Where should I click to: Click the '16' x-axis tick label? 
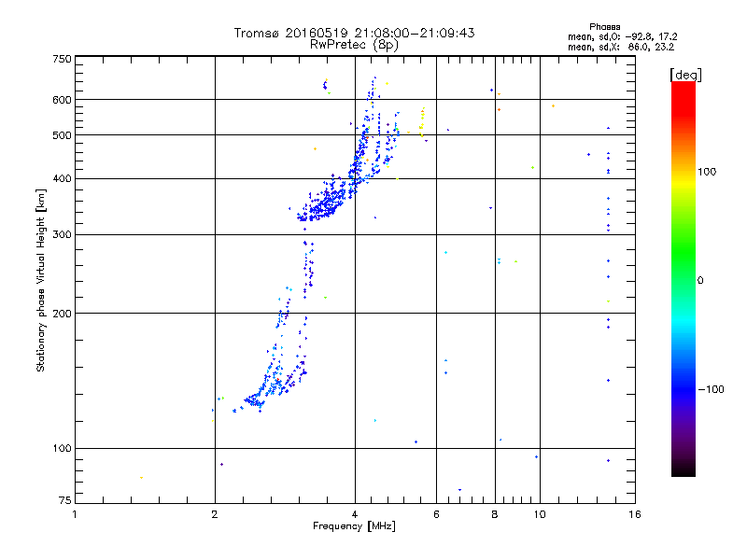635,514
